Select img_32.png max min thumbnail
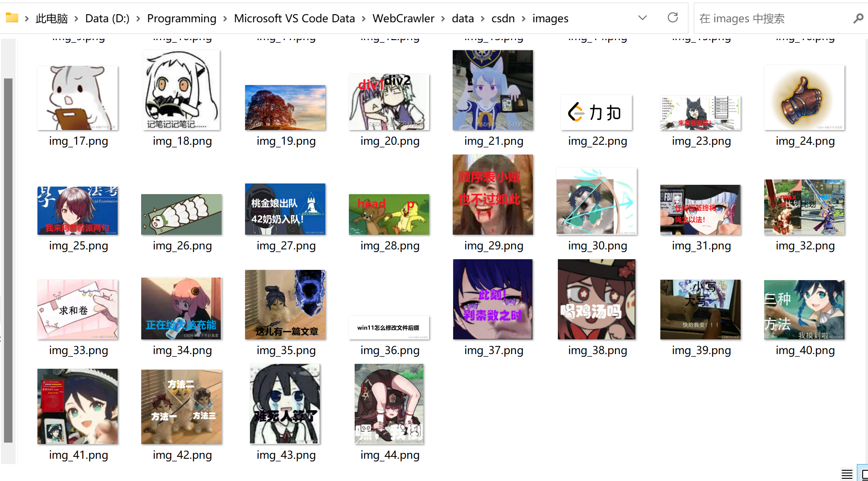Screen dimensions: 868x481 [804, 207]
